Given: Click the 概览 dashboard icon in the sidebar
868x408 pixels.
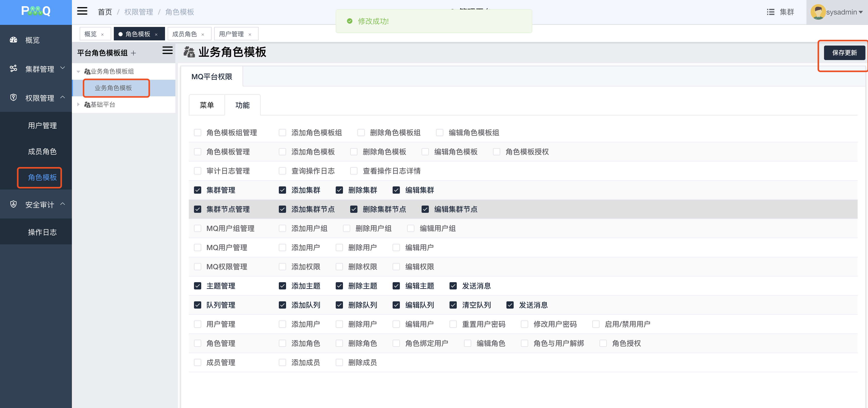Looking at the screenshot, I should coord(13,40).
